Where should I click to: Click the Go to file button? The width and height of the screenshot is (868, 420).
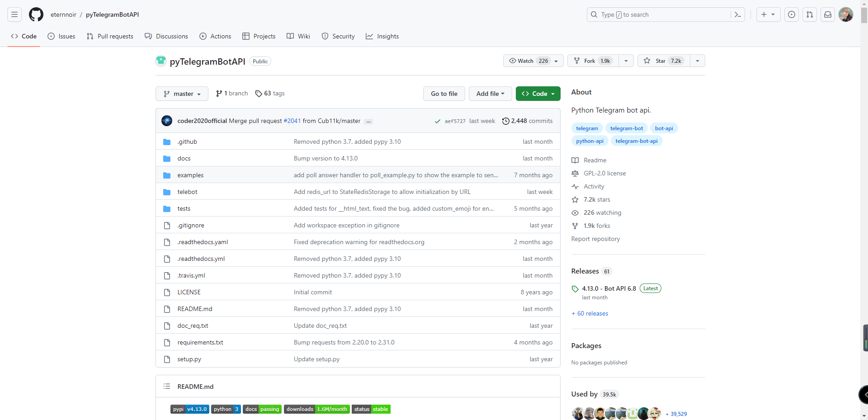444,94
